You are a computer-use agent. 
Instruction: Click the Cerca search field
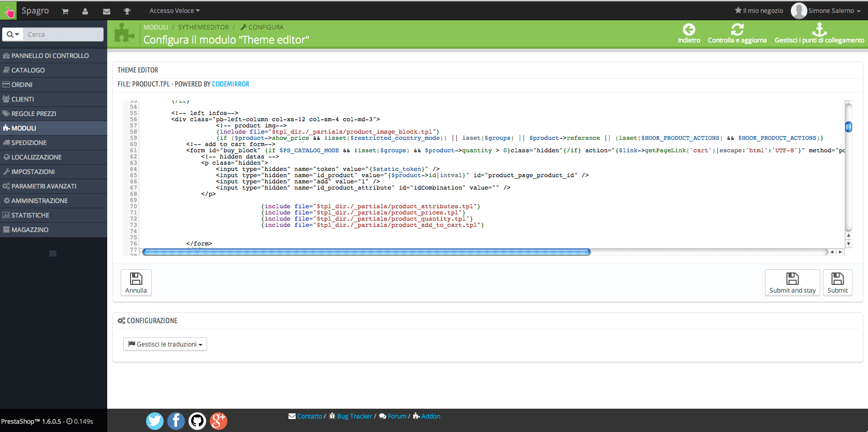(x=64, y=34)
